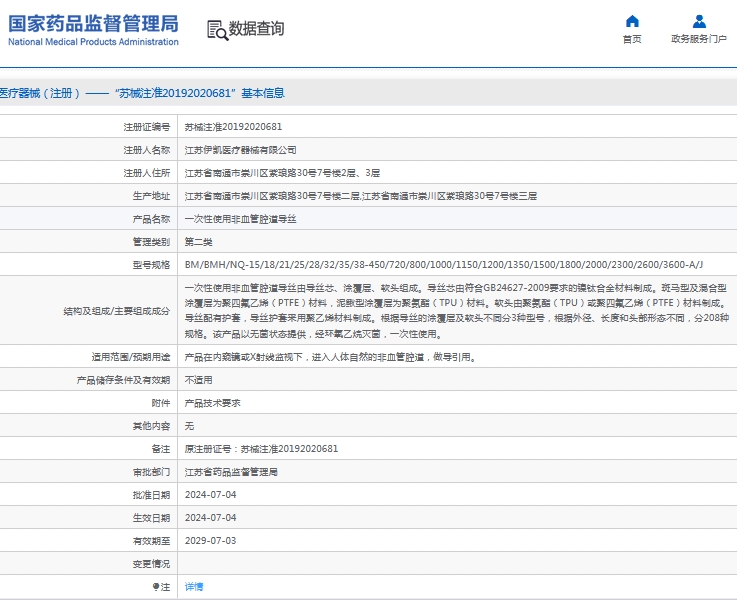The height and width of the screenshot is (600, 737).
Task: Select the 生产地址 address value
Action: (x=361, y=196)
